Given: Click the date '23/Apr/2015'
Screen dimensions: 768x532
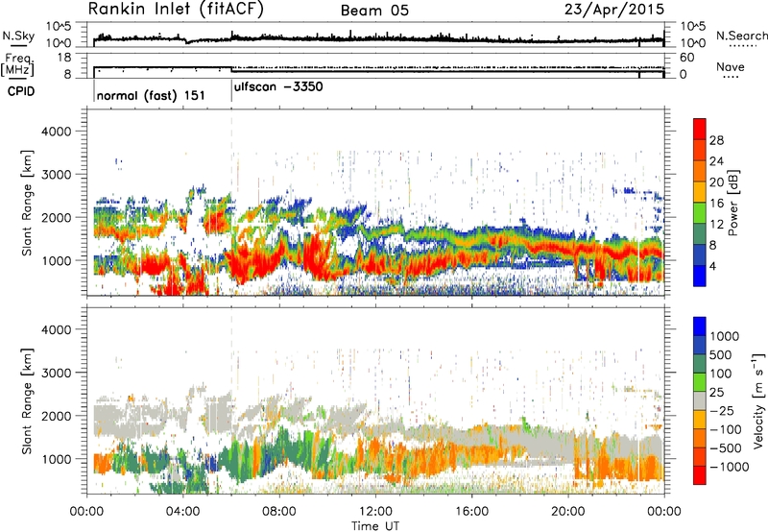Looking at the screenshot, I should [614, 10].
